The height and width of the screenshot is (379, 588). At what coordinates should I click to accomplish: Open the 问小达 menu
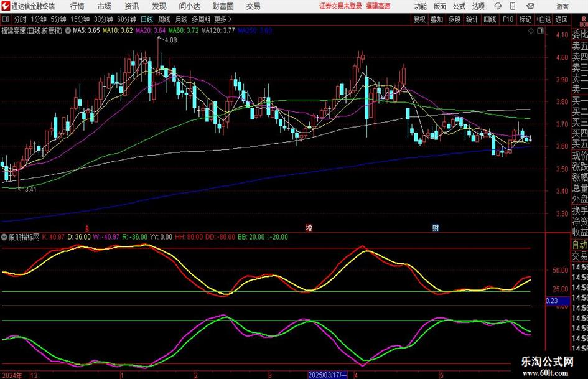tap(189, 6)
